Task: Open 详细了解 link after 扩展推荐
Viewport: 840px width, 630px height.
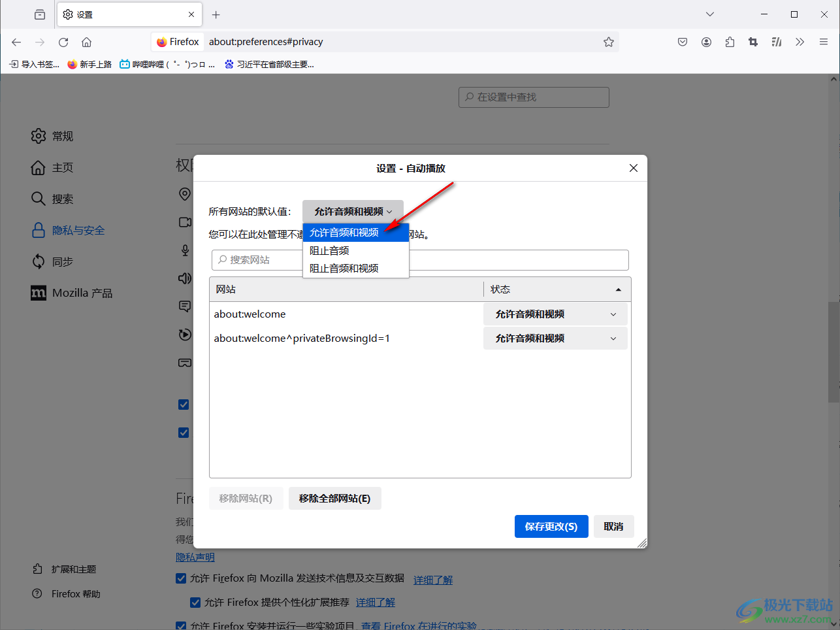Action: (376, 602)
